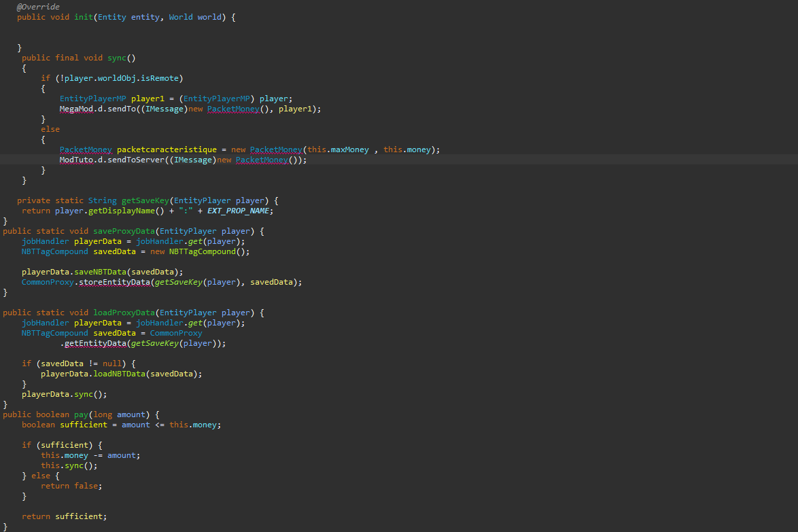Click getSaveKey in the private method declaration

pyautogui.click(x=145, y=200)
